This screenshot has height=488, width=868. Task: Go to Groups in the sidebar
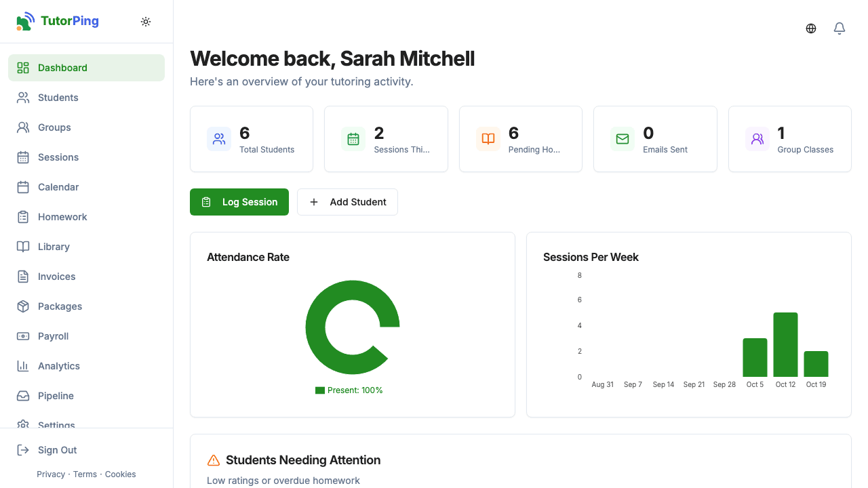pos(86,127)
